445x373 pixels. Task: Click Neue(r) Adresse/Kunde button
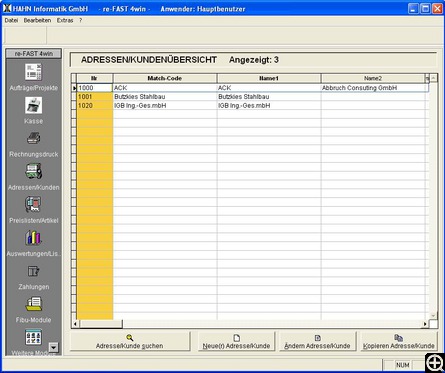(236, 341)
